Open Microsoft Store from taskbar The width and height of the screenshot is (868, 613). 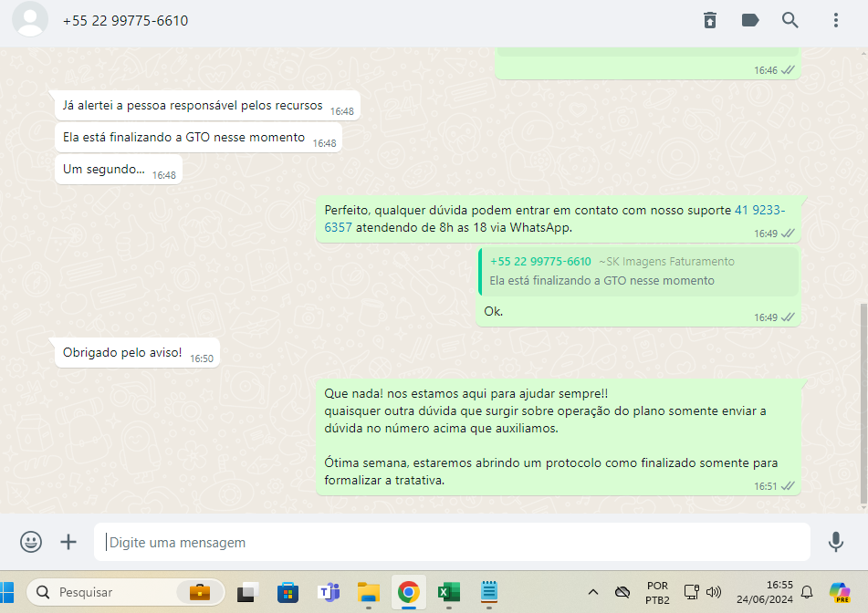288,593
